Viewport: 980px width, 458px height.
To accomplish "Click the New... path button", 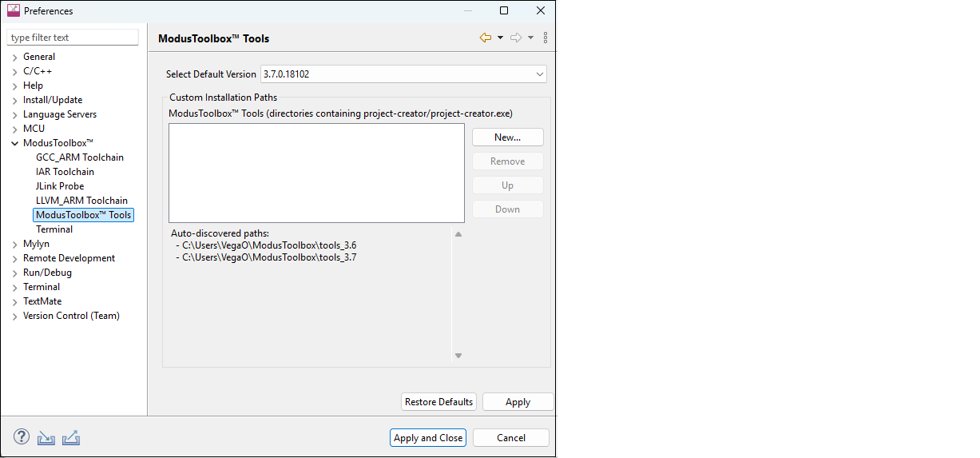I will [x=507, y=137].
